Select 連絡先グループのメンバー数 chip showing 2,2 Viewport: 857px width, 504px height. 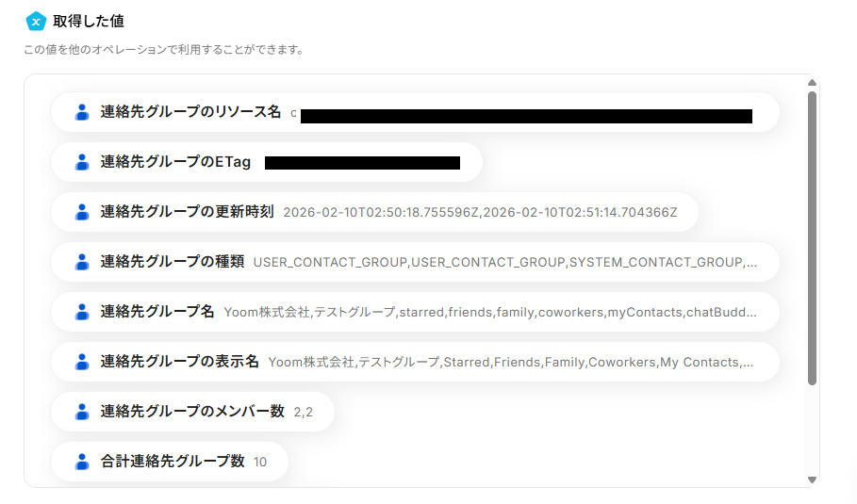pyautogui.click(x=193, y=412)
